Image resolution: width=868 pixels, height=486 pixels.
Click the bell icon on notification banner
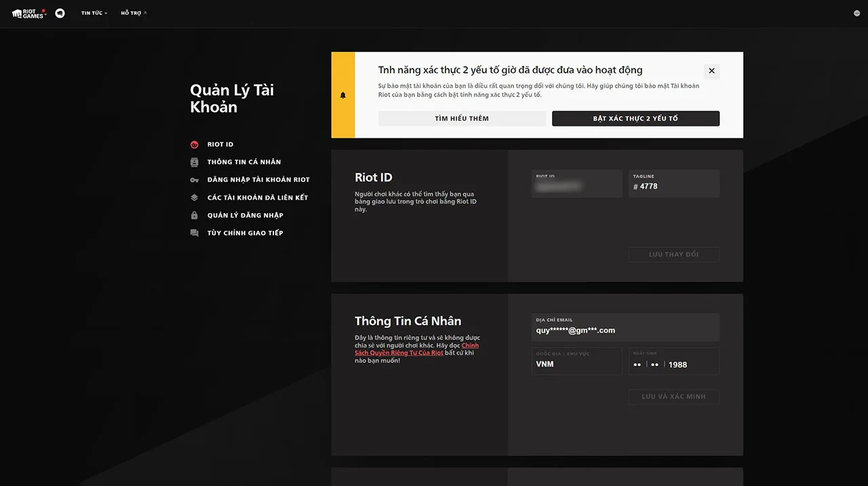point(343,95)
